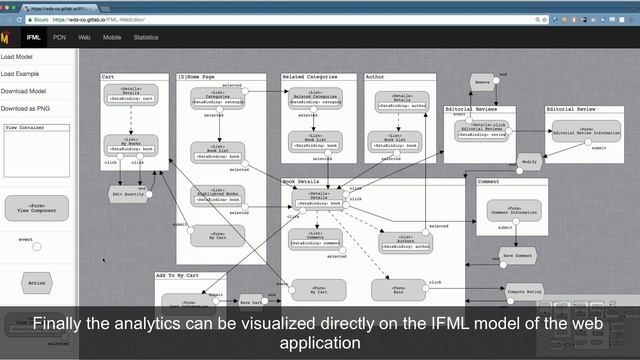Select the Remove action
Viewport: 640px width, 360px height.
pyautogui.click(x=482, y=82)
